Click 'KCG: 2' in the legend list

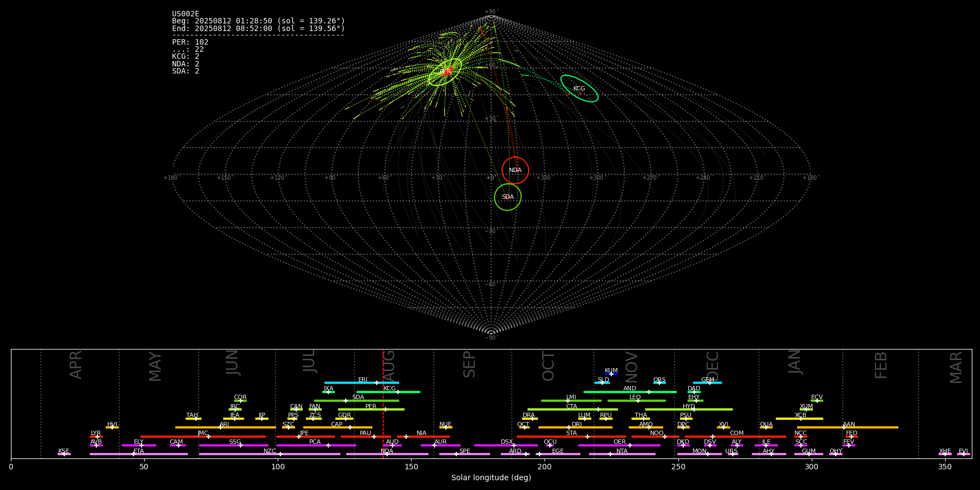(x=186, y=57)
